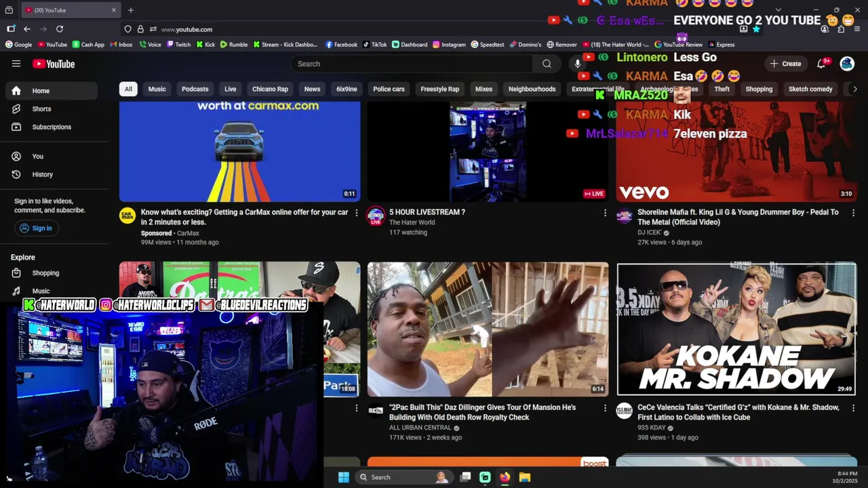Select the Sketch comedy filter chip
Viewport: 868px width, 488px height.
click(x=810, y=89)
